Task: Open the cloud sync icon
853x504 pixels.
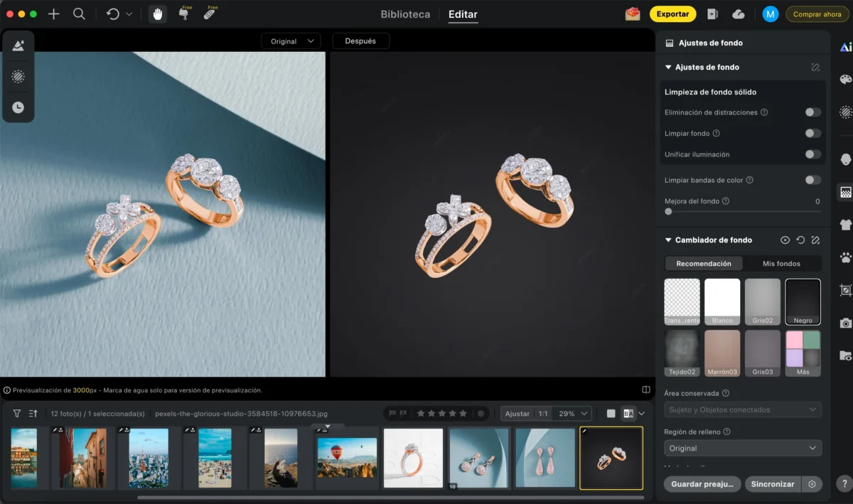Action: coord(739,14)
